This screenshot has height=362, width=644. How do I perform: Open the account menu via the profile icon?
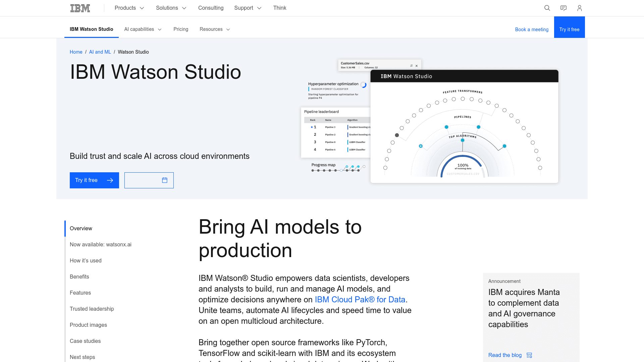579,8
